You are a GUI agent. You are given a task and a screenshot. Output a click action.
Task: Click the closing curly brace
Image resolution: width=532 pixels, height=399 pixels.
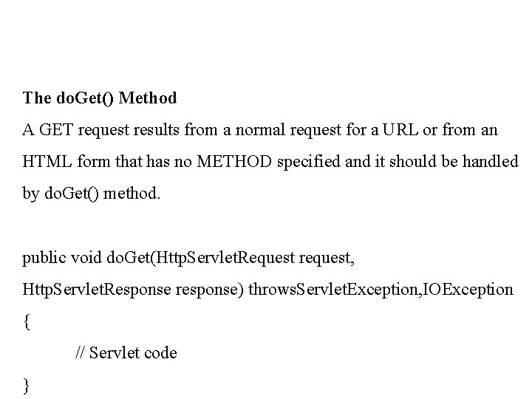[x=27, y=386]
